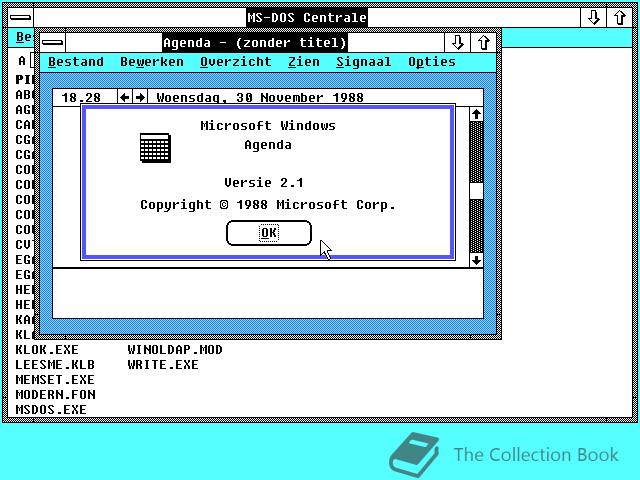Go to next day with the right arrow
The height and width of the screenshot is (480, 640).
(140, 98)
